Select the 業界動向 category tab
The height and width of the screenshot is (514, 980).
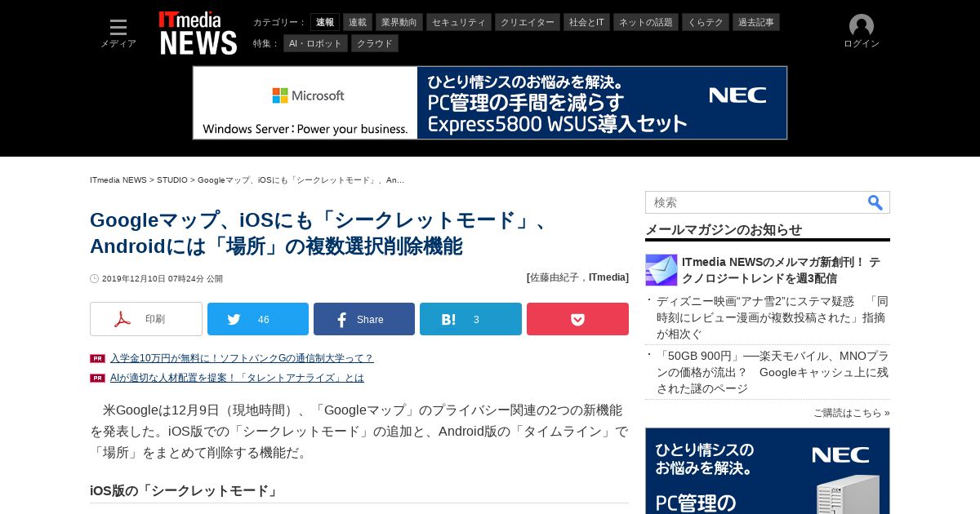point(399,22)
